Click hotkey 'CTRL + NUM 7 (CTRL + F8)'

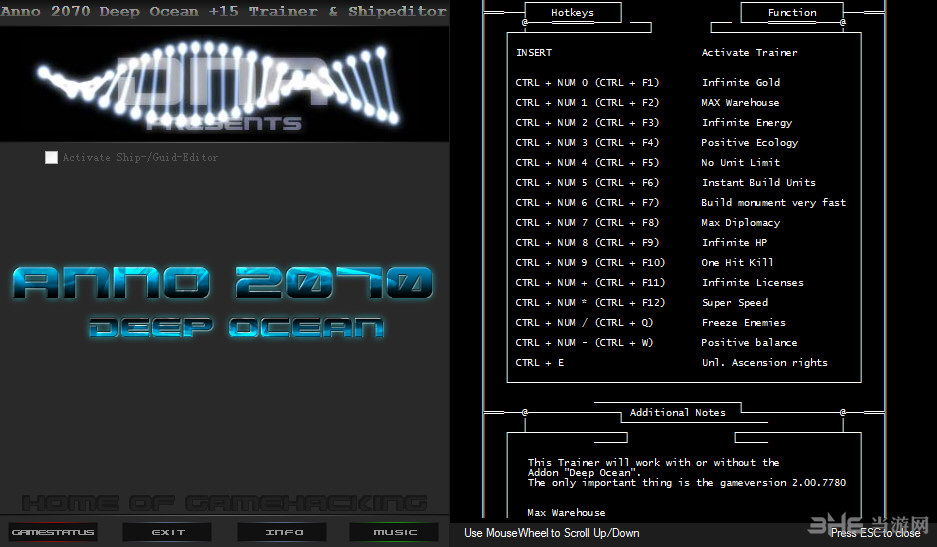587,222
